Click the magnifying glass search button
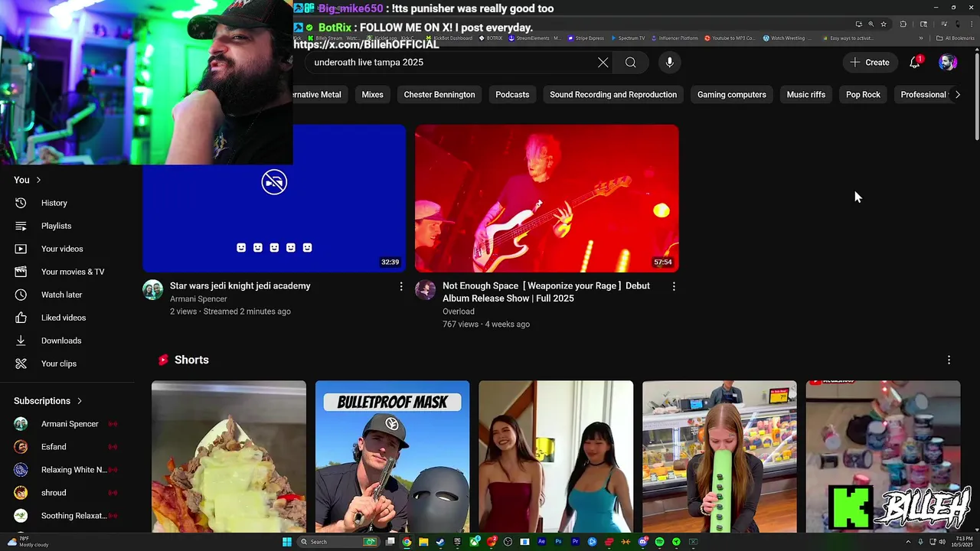980x551 pixels. point(631,63)
